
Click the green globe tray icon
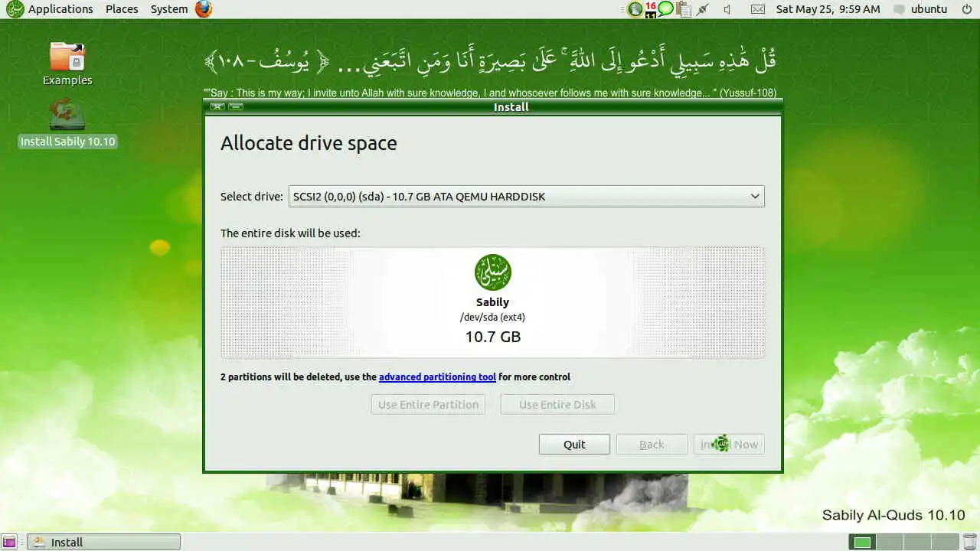[635, 9]
